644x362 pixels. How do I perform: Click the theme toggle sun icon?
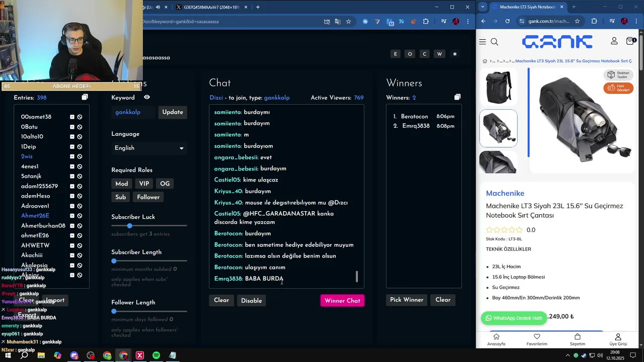[x=455, y=54]
